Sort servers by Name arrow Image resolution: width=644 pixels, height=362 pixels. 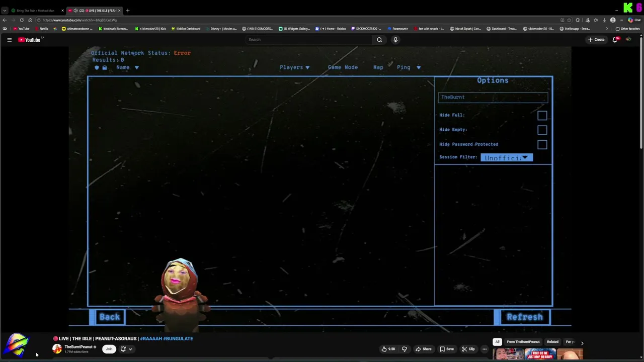[x=136, y=67]
